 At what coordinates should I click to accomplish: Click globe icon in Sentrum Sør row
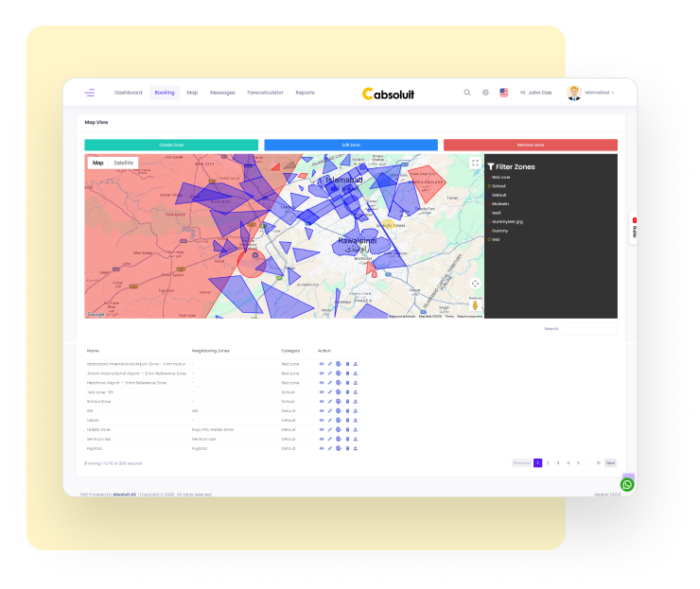339,439
